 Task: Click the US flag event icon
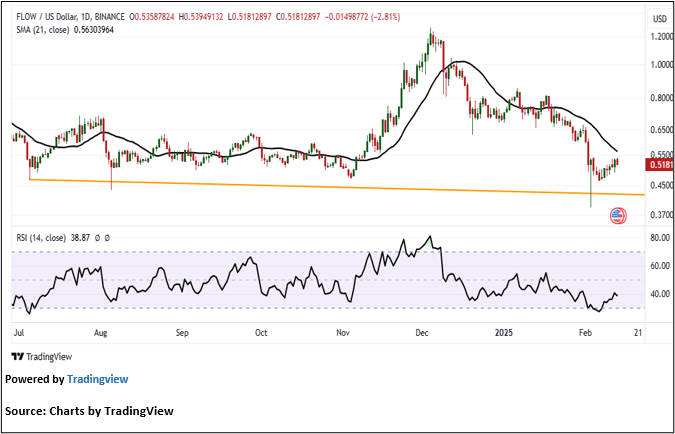(618, 216)
